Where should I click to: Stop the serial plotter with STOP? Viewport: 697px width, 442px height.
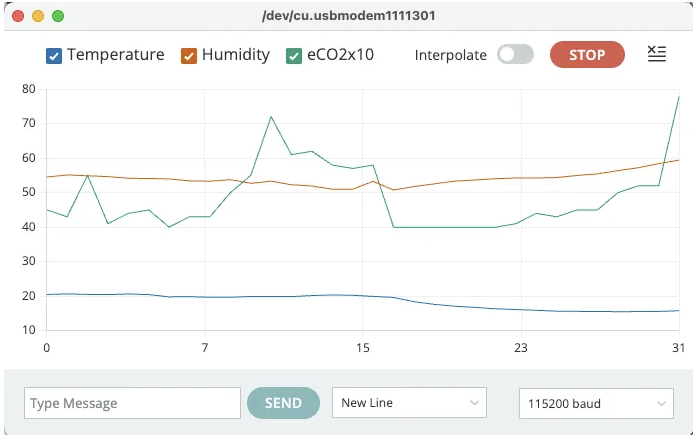[x=587, y=55]
